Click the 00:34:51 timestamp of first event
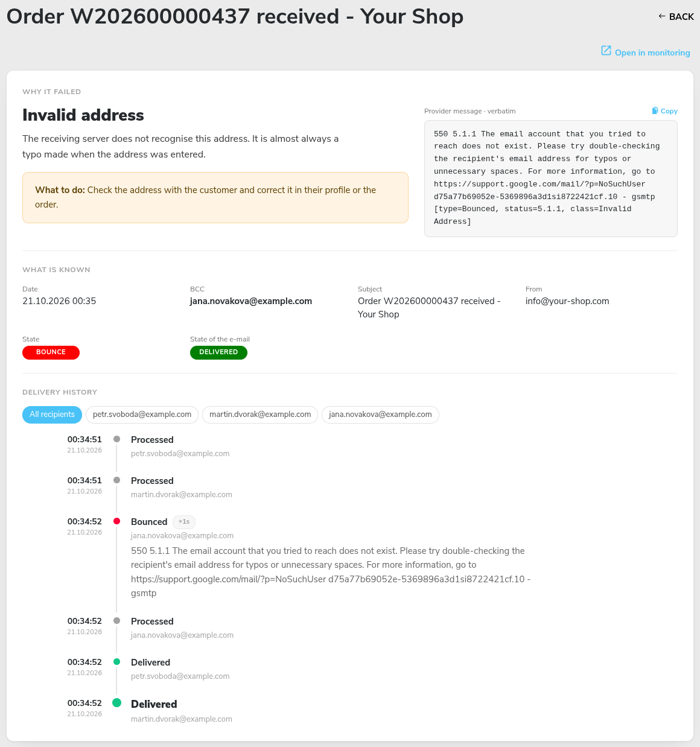 coord(84,439)
